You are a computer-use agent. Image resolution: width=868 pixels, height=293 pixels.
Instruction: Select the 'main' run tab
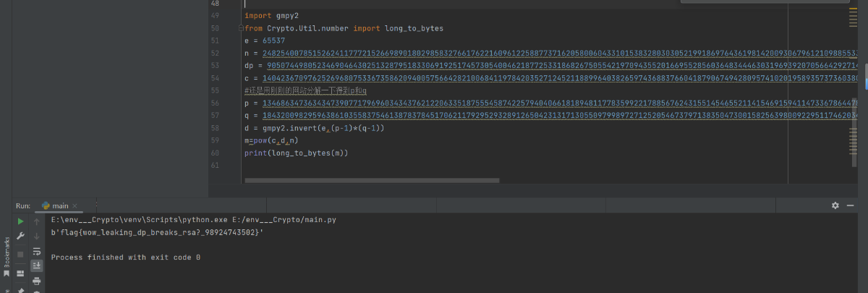pyautogui.click(x=59, y=206)
